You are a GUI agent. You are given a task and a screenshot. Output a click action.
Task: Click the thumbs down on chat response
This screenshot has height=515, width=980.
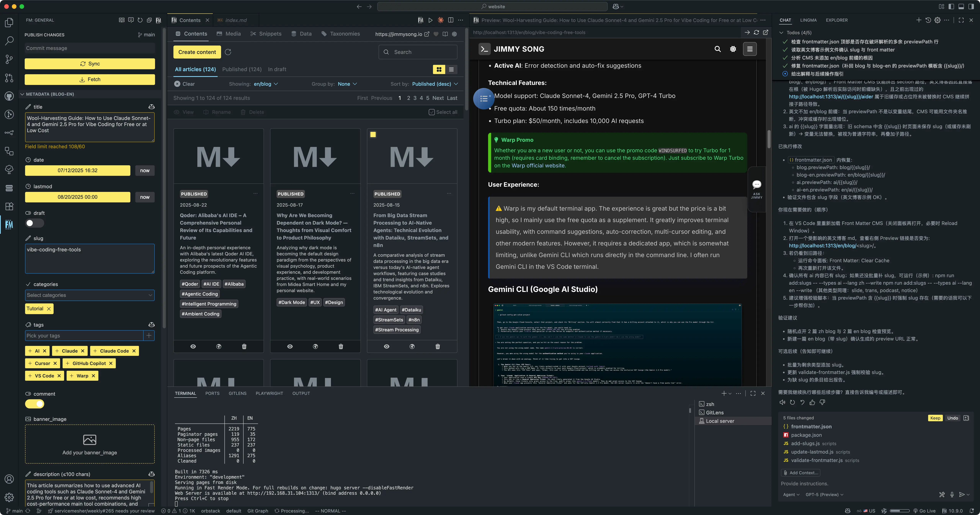tap(822, 402)
